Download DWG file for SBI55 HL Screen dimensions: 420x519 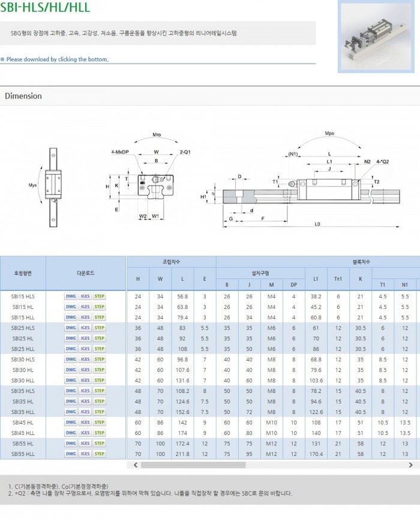71,443
